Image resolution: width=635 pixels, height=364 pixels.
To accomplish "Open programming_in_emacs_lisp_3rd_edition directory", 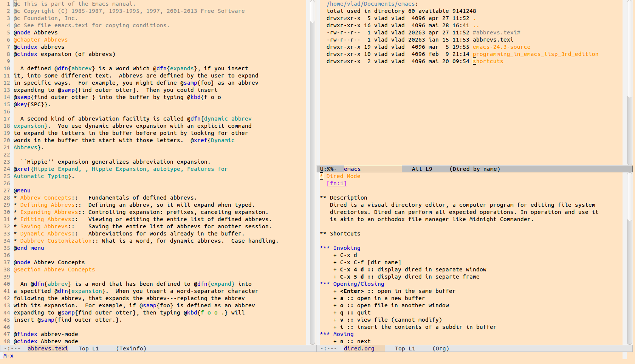I will point(536,54).
